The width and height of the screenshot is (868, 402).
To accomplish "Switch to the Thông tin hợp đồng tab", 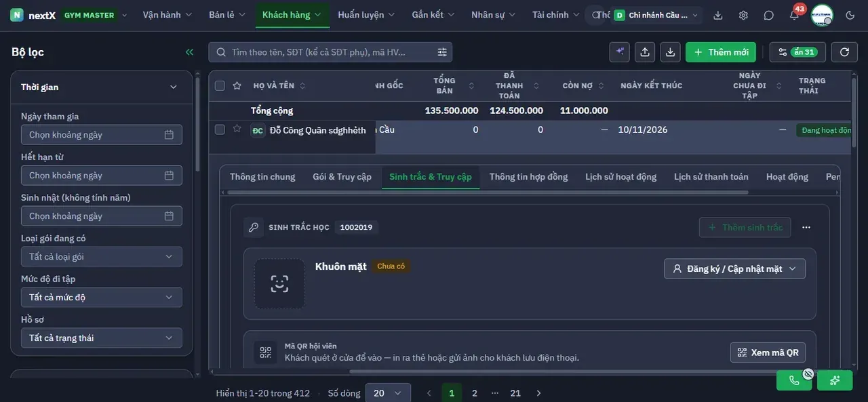I will click(528, 177).
